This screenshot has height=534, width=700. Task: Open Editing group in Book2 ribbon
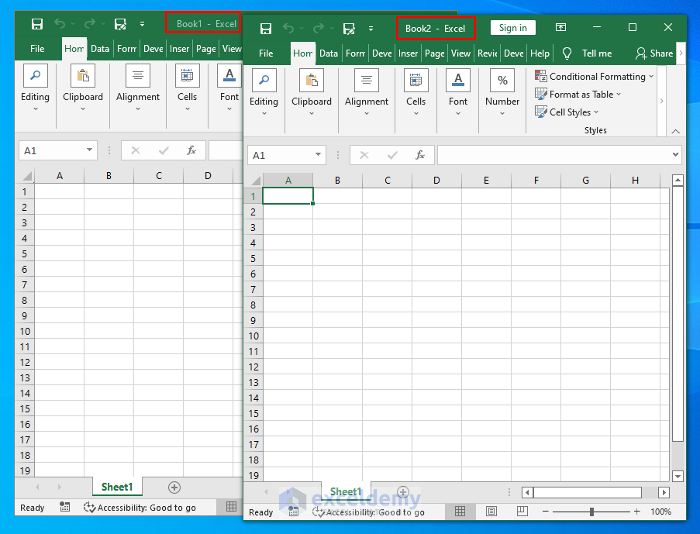pos(264,92)
